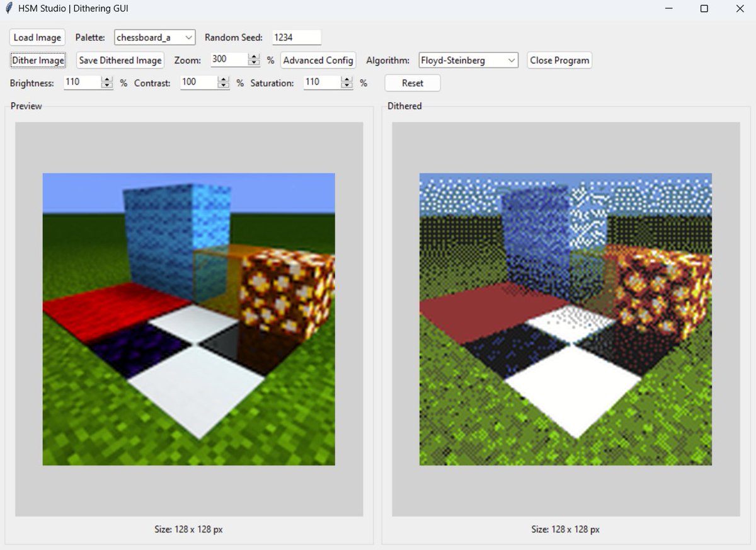Click the Dithered output image
The image size is (756, 550).
pos(566,319)
